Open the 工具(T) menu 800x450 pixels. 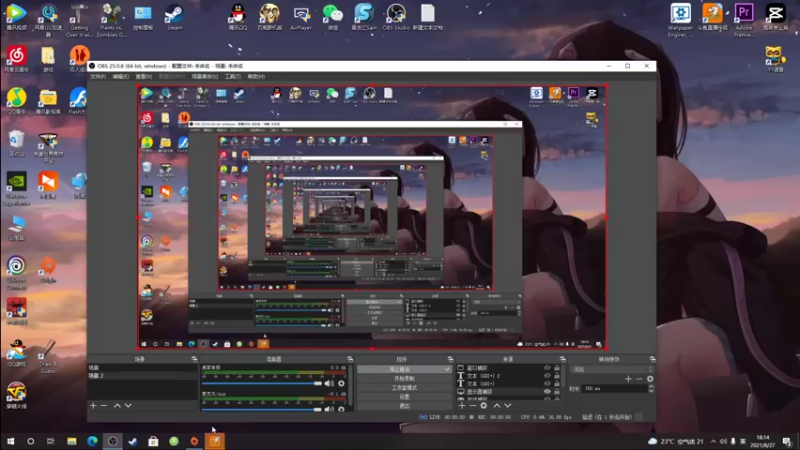point(233,77)
